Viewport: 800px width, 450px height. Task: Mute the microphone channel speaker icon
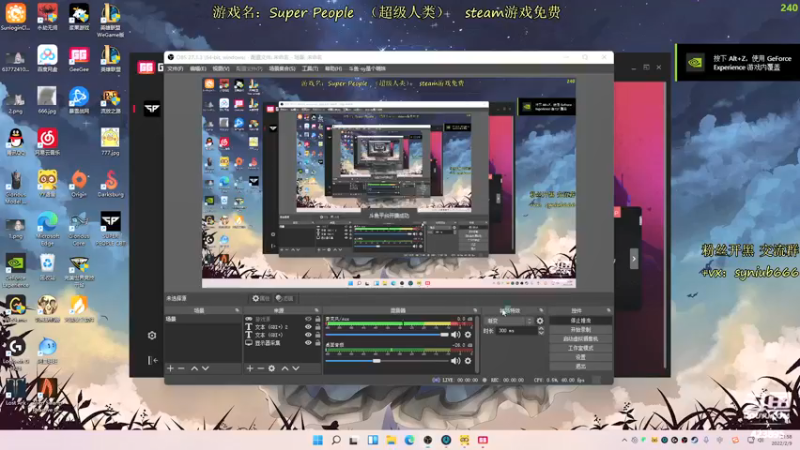[456, 335]
